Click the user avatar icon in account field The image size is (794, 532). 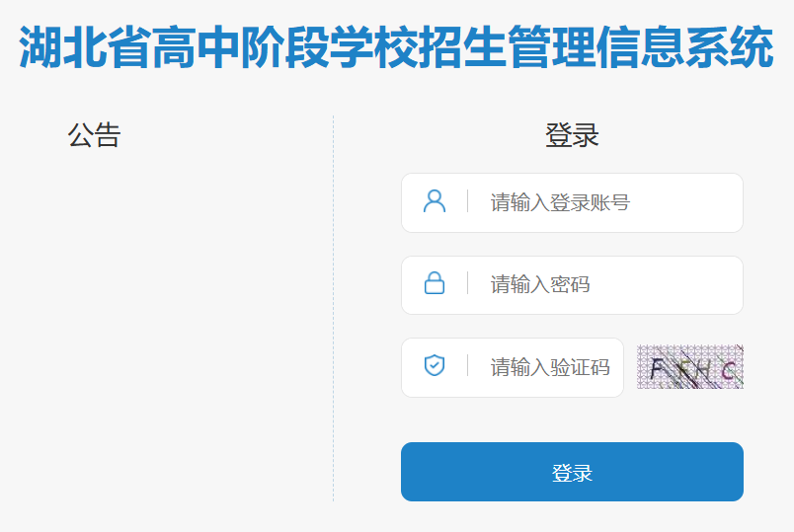tap(435, 201)
